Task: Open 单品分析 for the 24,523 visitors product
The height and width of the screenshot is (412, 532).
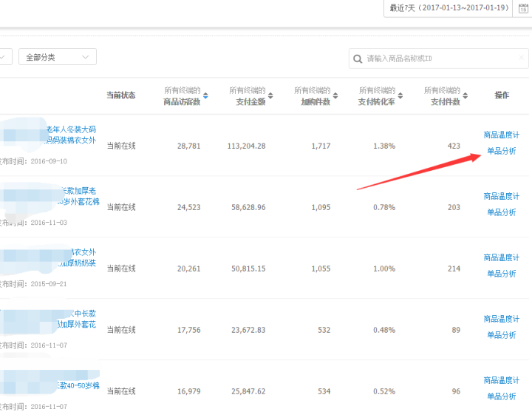Action: coord(502,212)
